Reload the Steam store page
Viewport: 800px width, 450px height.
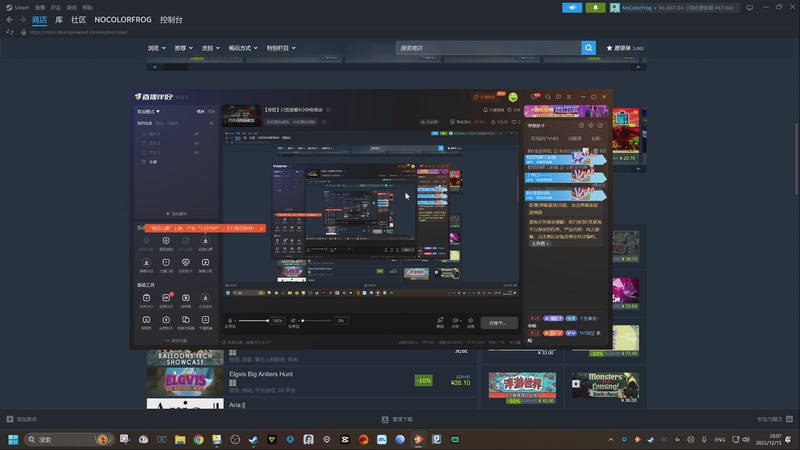[x=10, y=32]
